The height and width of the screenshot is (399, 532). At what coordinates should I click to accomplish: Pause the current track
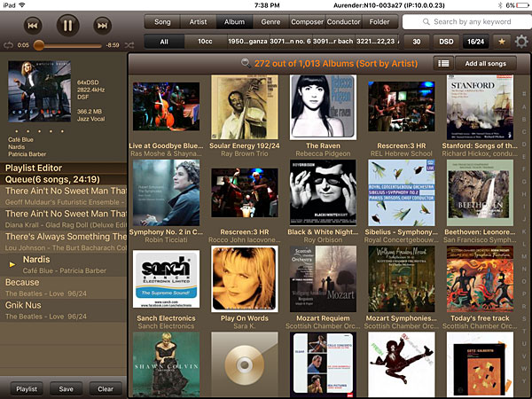(x=66, y=25)
